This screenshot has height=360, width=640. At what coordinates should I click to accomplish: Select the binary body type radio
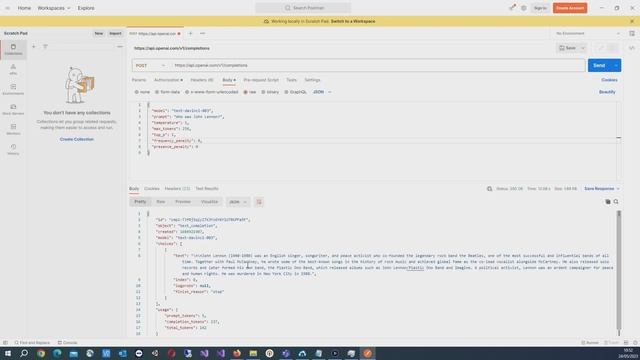pos(270,92)
